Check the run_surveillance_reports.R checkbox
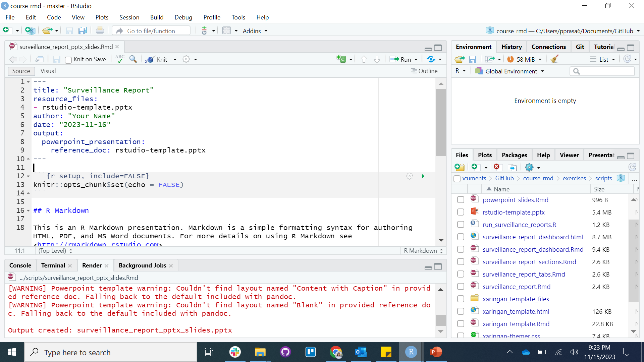This screenshot has width=644, height=362. pos(461,225)
